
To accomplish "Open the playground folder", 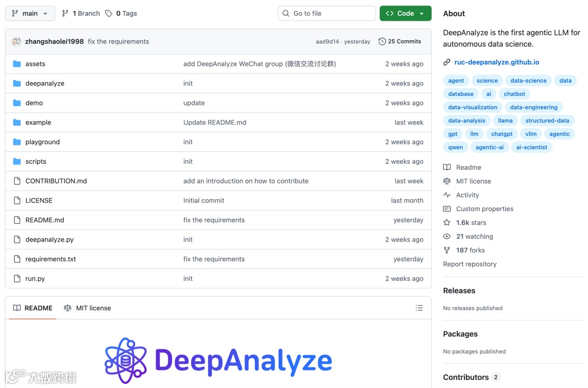I will (43, 142).
